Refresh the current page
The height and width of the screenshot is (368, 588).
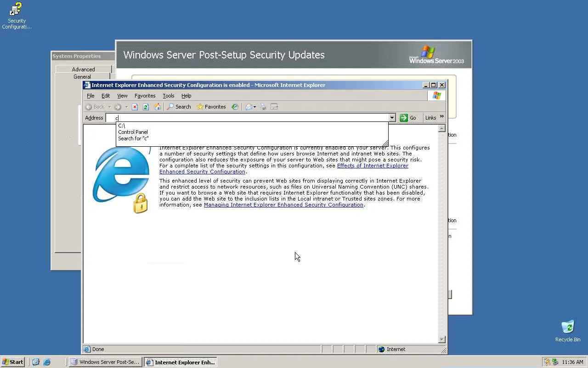pos(146,107)
